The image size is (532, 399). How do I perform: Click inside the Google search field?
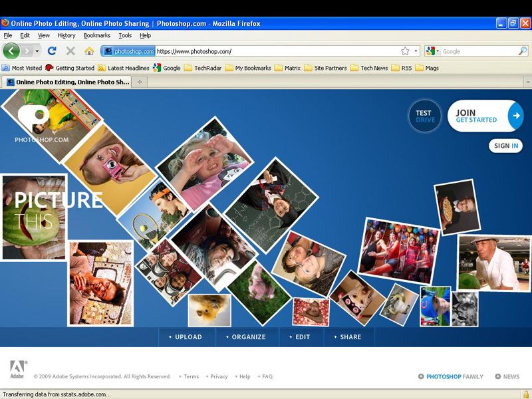(472, 51)
